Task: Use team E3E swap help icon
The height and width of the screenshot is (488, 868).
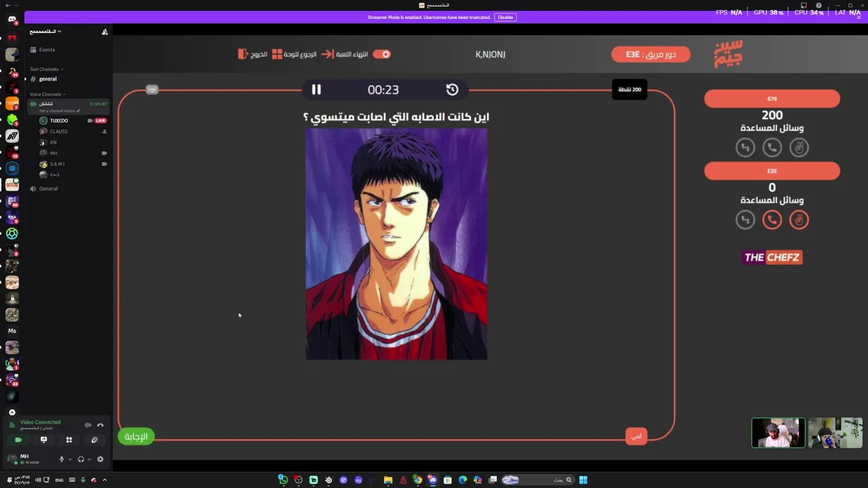Action: coord(745,220)
